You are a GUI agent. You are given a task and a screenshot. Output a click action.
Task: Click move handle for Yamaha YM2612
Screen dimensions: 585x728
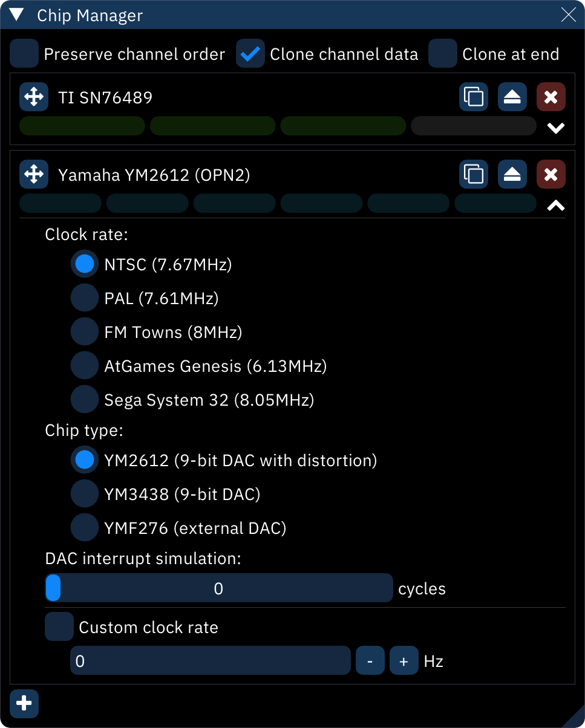pyautogui.click(x=34, y=175)
